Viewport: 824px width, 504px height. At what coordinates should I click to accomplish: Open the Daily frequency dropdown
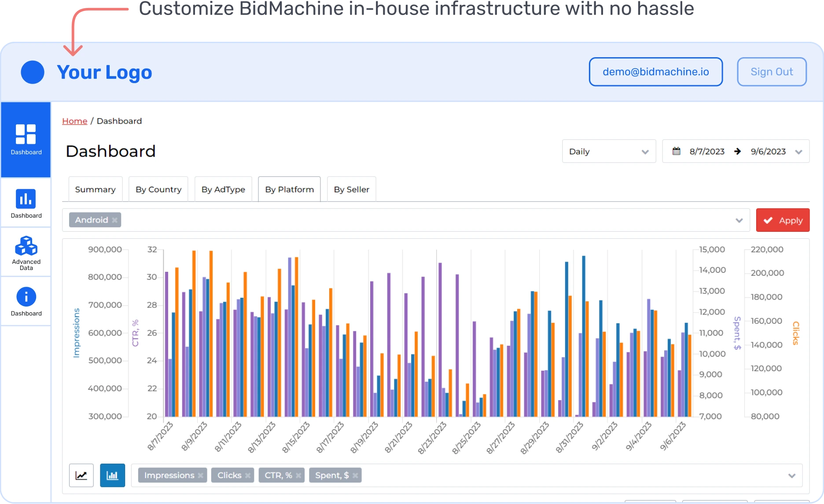click(x=609, y=151)
